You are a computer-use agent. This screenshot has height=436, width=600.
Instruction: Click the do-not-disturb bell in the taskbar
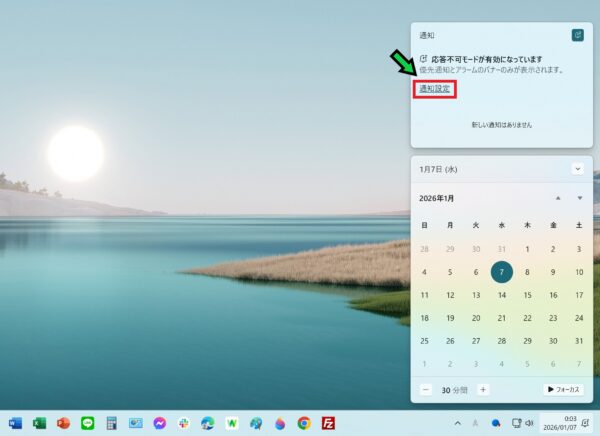coord(585,423)
